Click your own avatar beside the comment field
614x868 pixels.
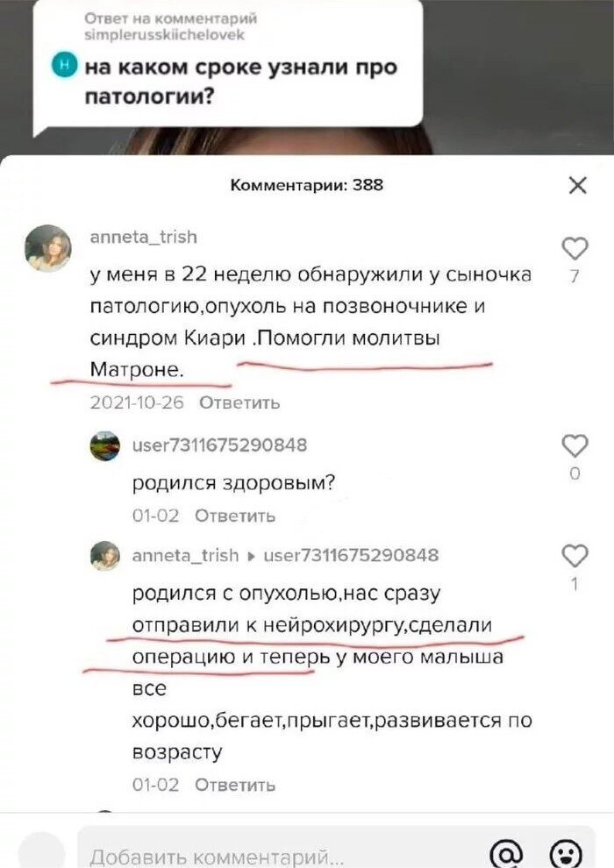(x=41, y=851)
